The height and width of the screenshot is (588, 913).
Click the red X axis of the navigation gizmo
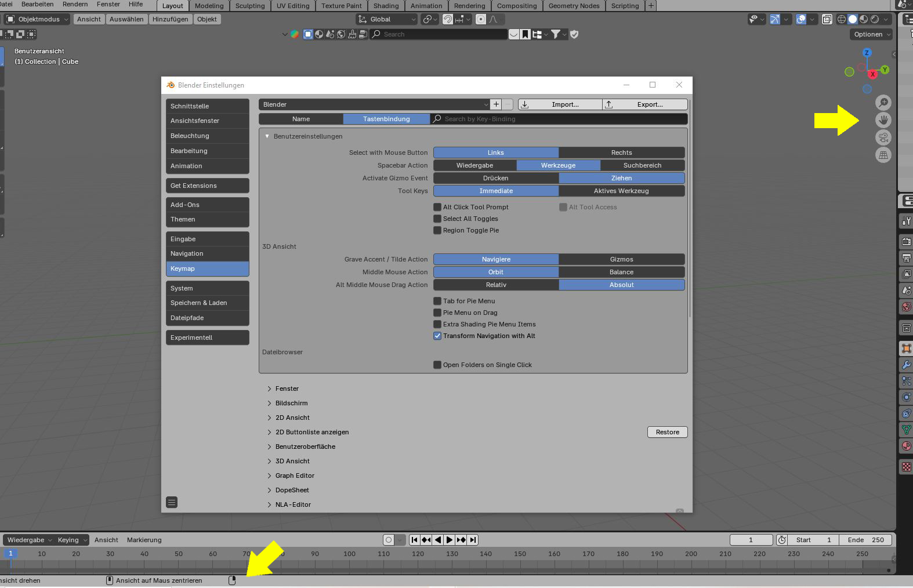[x=872, y=74]
